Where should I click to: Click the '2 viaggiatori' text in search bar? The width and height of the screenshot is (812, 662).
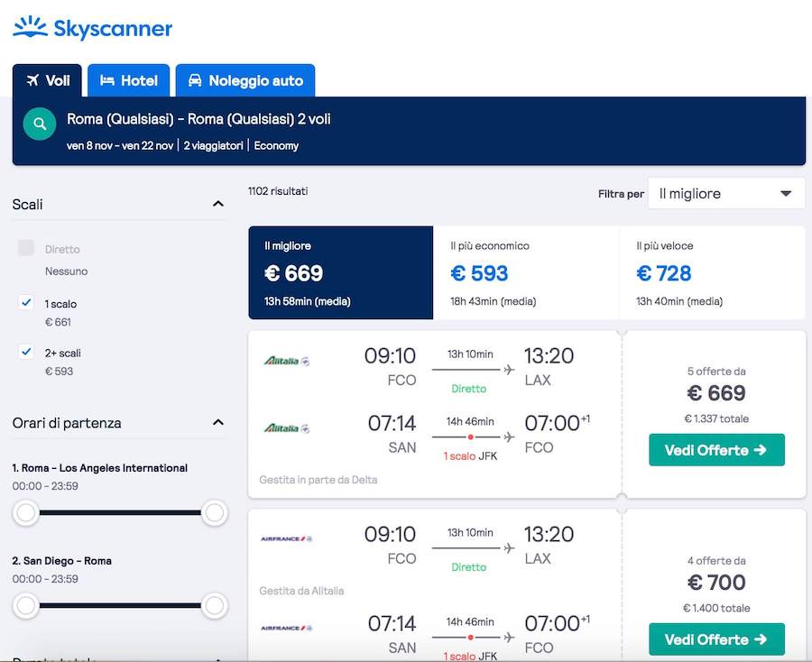click(x=213, y=145)
